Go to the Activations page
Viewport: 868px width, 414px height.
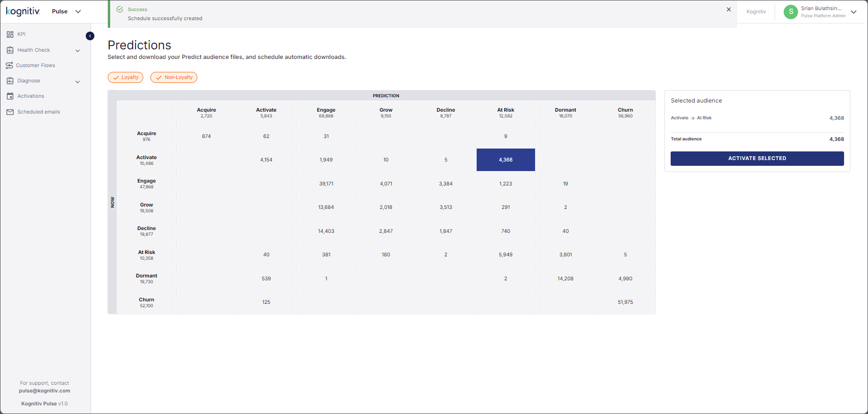[x=31, y=96]
